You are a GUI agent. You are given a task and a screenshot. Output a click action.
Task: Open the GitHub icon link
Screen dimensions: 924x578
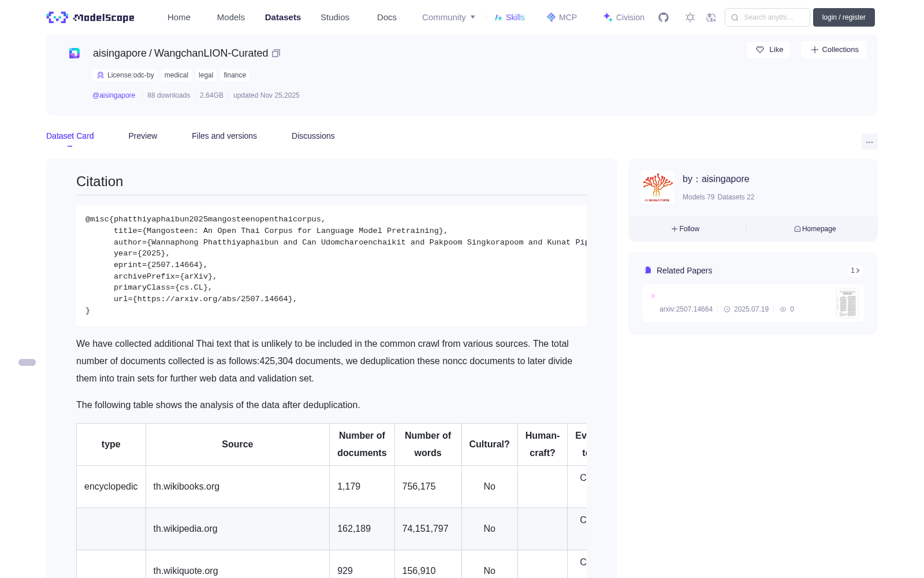(x=664, y=17)
